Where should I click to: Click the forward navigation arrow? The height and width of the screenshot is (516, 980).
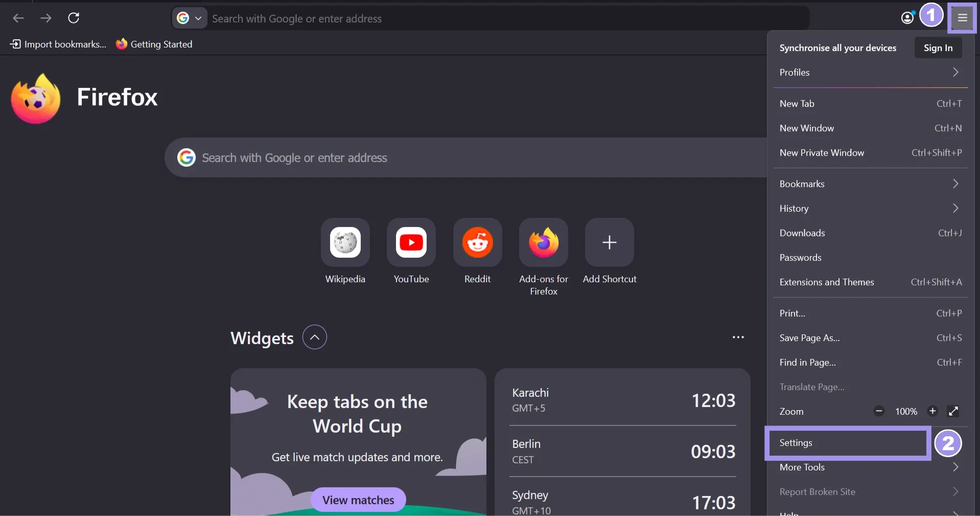pyautogui.click(x=46, y=18)
